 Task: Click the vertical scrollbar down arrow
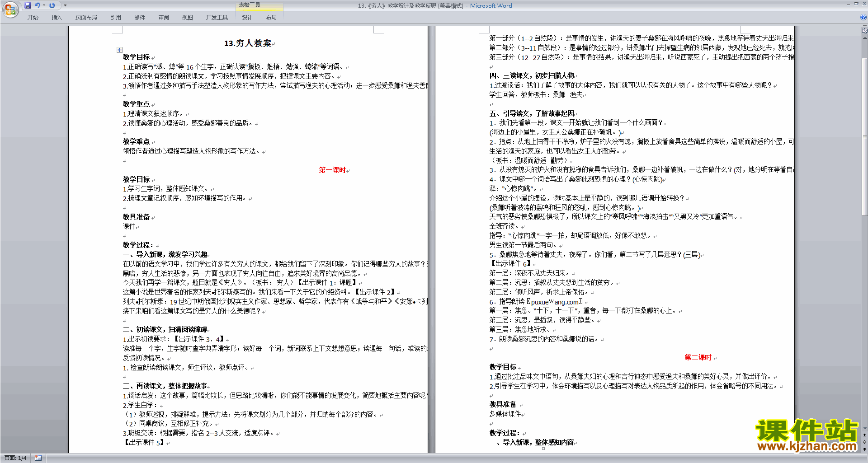tap(865, 428)
